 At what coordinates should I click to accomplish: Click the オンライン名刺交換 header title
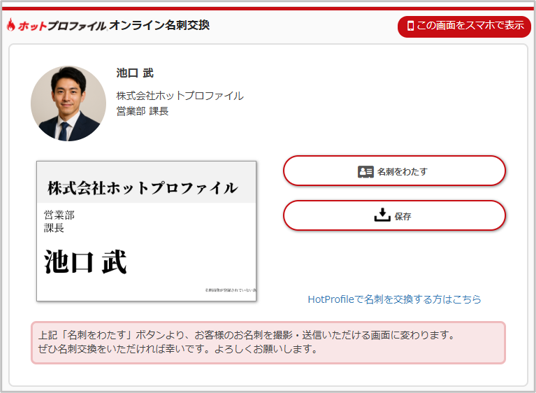click(x=159, y=25)
